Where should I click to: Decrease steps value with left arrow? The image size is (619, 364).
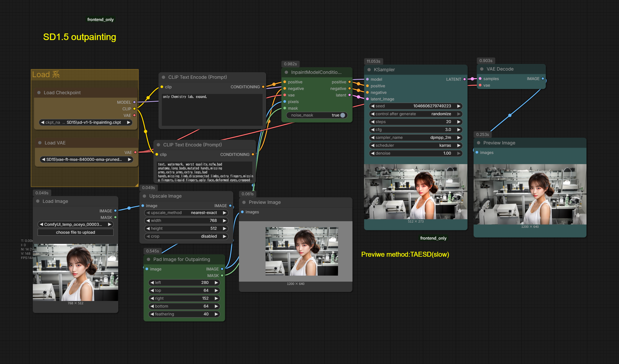(x=373, y=122)
